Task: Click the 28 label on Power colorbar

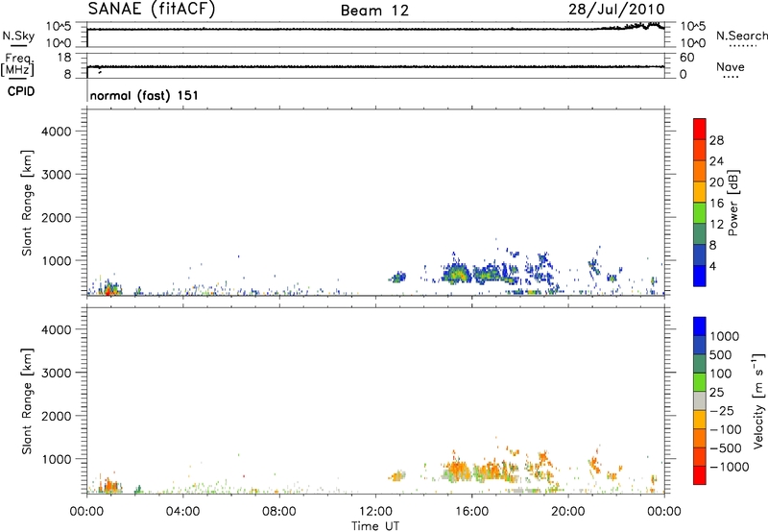Action: point(716,140)
